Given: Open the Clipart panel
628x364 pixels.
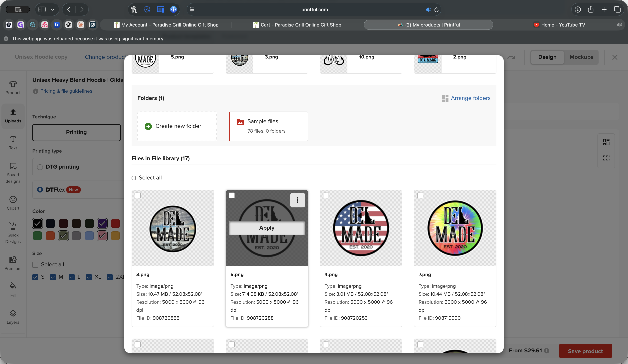Looking at the screenshot, I should 13,203.
